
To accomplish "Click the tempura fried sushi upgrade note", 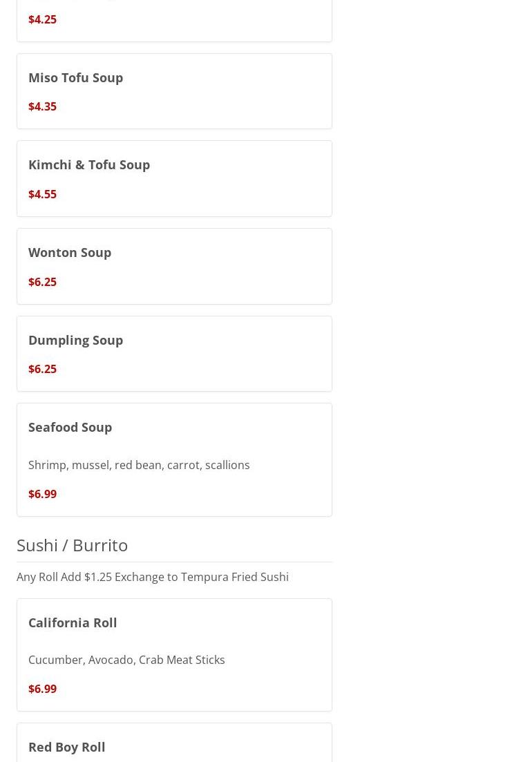I will point(153,577).
